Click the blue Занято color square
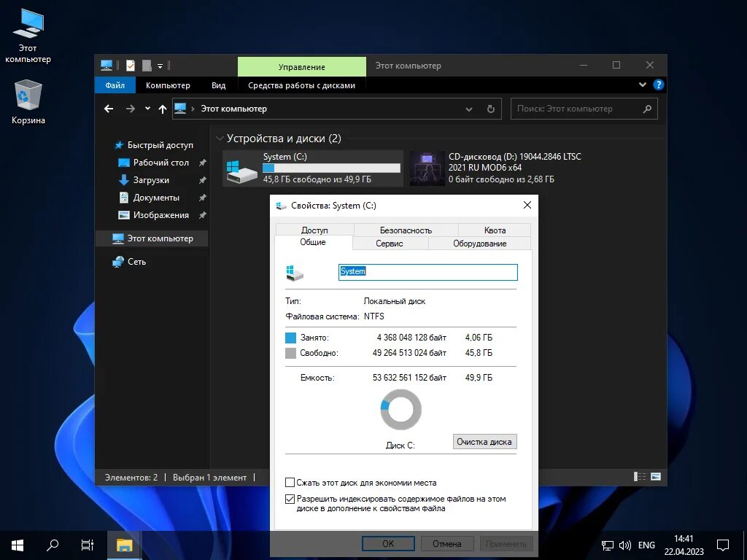 (290, 338)
